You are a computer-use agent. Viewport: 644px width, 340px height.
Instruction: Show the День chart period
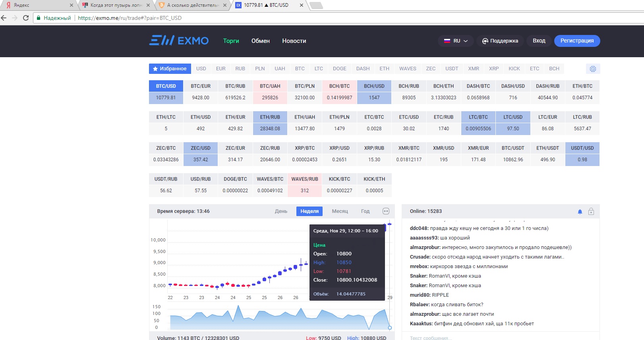281,211
